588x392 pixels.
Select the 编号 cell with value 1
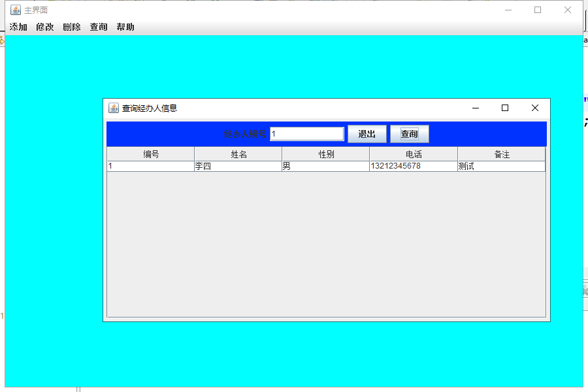(151, 166)
